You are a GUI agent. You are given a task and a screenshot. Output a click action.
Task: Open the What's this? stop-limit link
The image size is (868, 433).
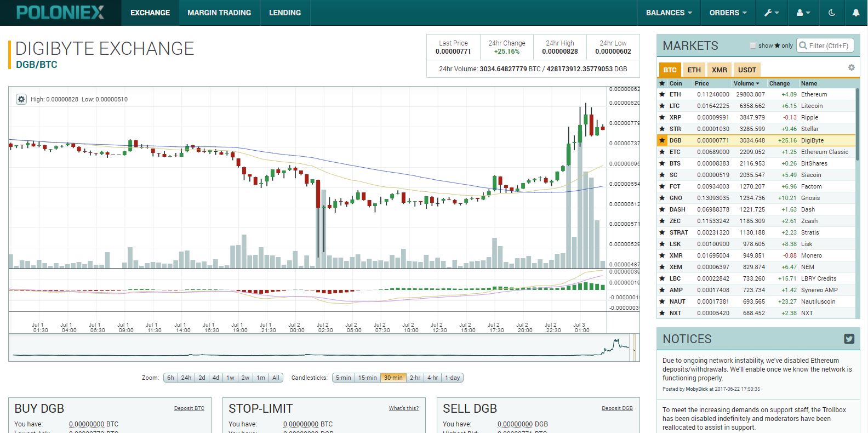[403, 408]
